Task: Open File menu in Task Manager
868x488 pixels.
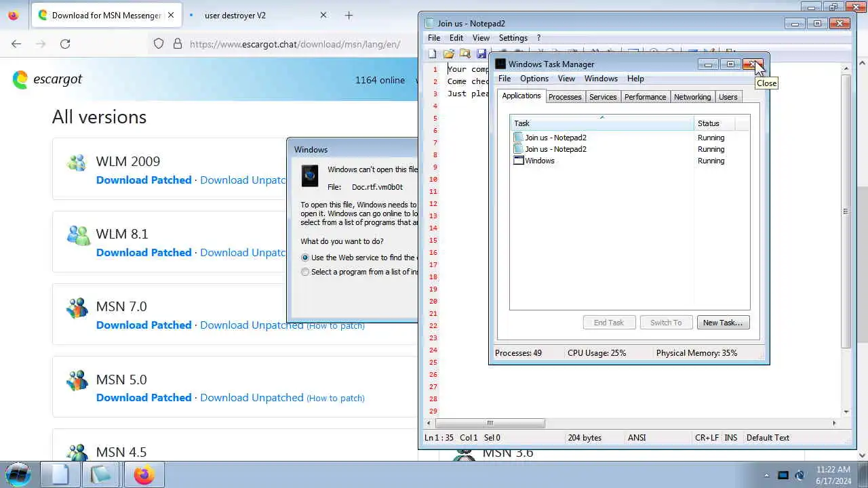Action: [x=505, y=79]
